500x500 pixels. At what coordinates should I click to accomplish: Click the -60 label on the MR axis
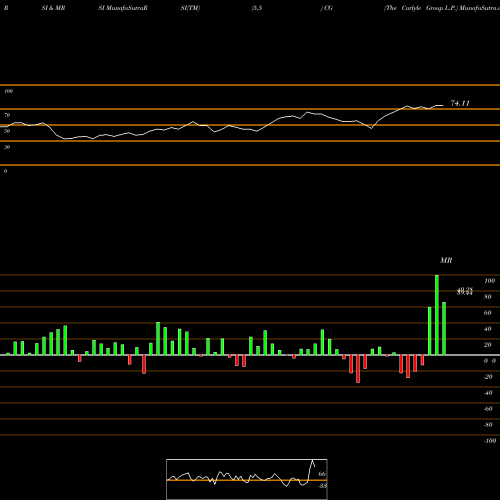click(x=488, y=409)
